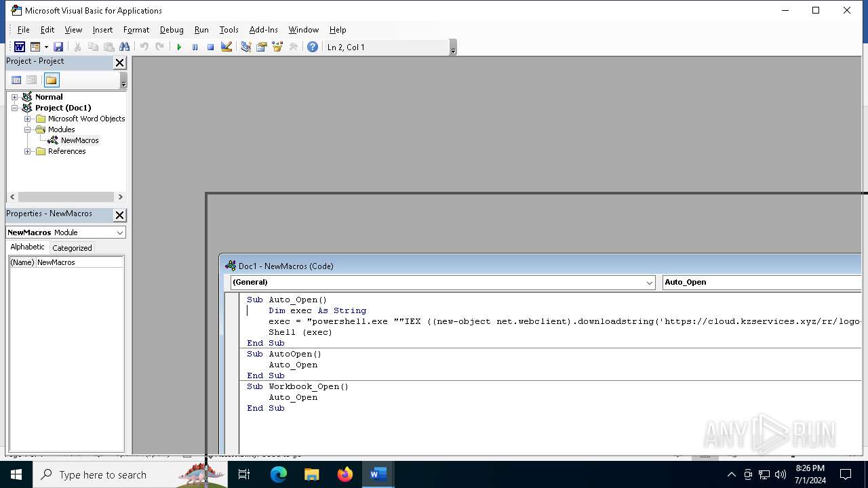Open the Help menu
The image size is (868, 488).
(338, 30)
